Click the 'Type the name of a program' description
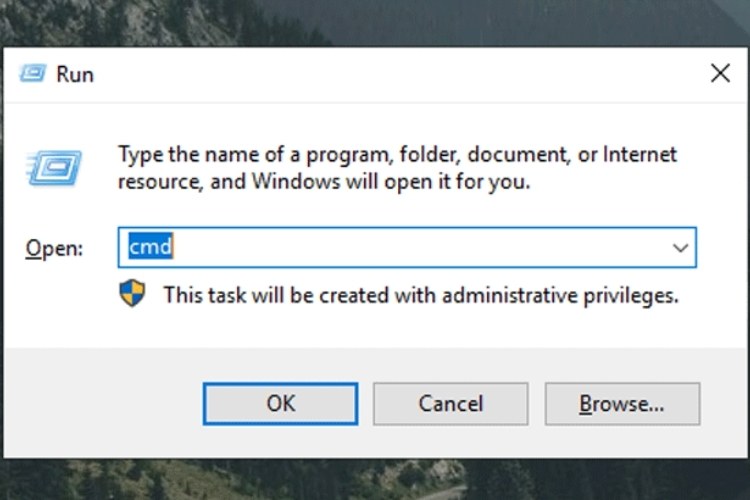The width and height of the screenshot is (750, 500). [397, 168]
